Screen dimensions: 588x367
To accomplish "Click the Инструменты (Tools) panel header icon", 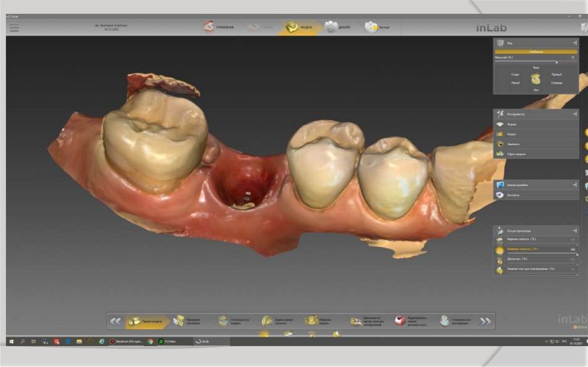I will click(500, 114).
